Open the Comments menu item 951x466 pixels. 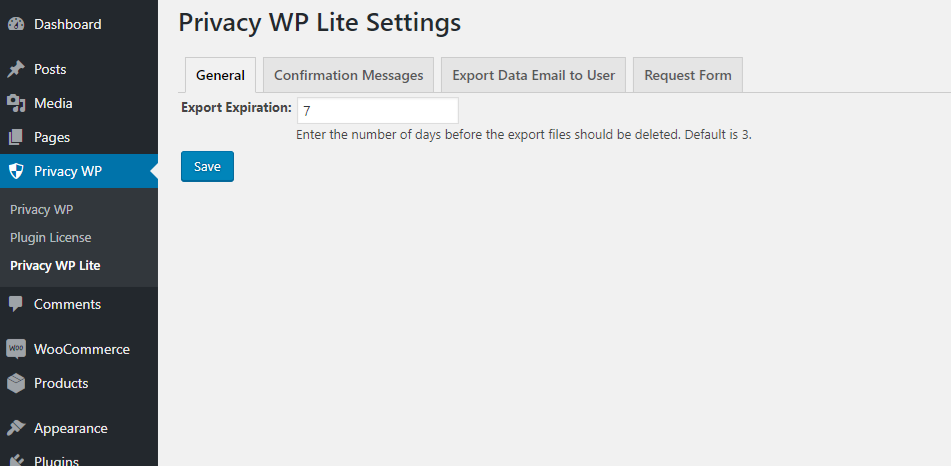(x=67, y=304)
